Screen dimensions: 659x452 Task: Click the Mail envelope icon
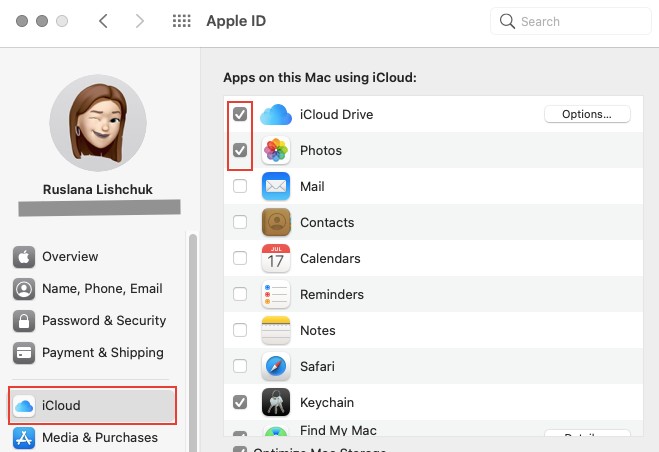[x=276, y=186]
